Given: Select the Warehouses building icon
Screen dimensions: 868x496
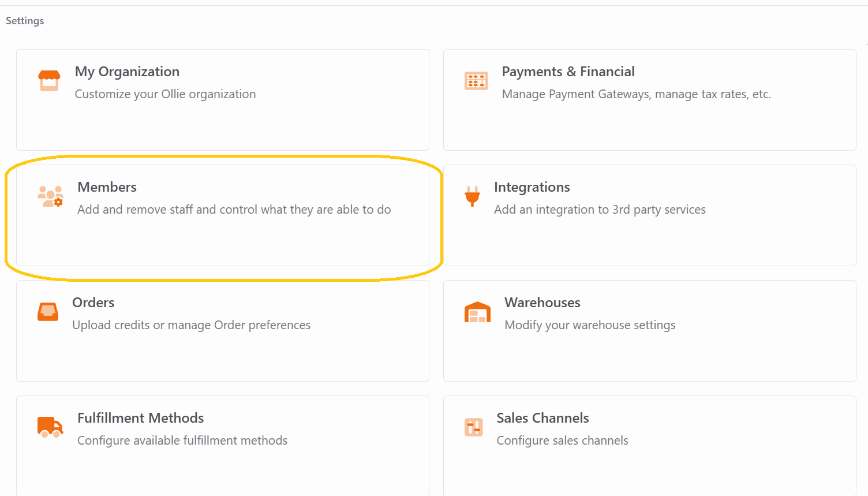Looking at the screenshot, I should (x=477, y=312).
